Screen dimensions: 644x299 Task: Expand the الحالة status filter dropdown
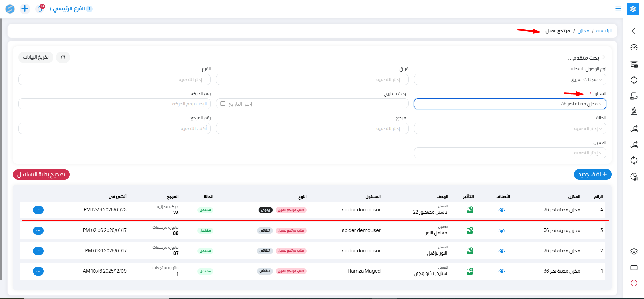510,129
